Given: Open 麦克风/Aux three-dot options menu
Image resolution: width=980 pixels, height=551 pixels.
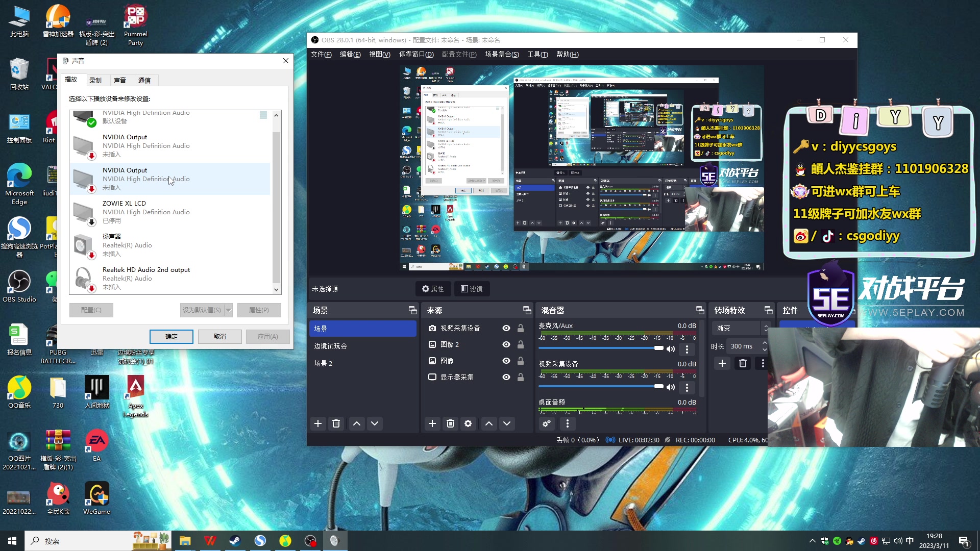Looking at the screenshot, I should pos(687,349).
